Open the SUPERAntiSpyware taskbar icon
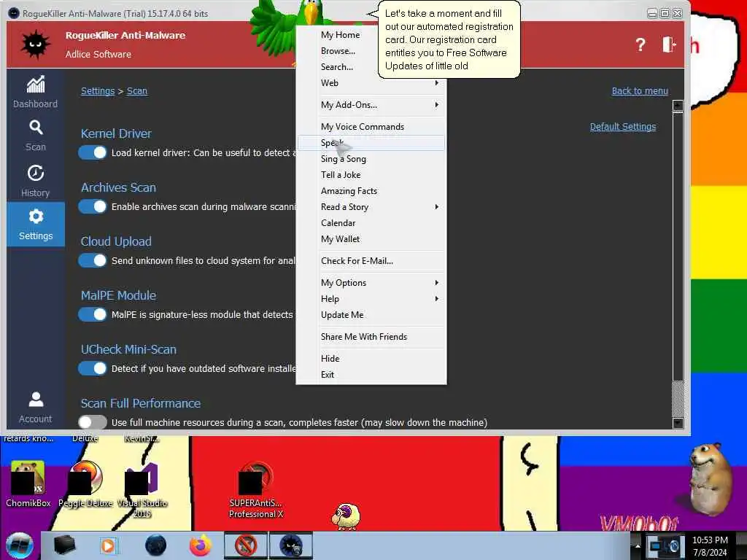The height and width of the screenshot is (560, 747). tap(246, 545)
